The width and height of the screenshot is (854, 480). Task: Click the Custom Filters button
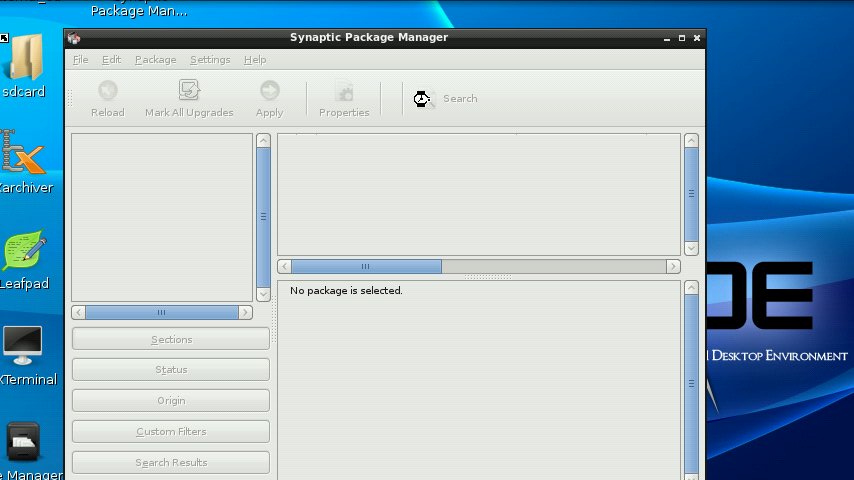171,432
